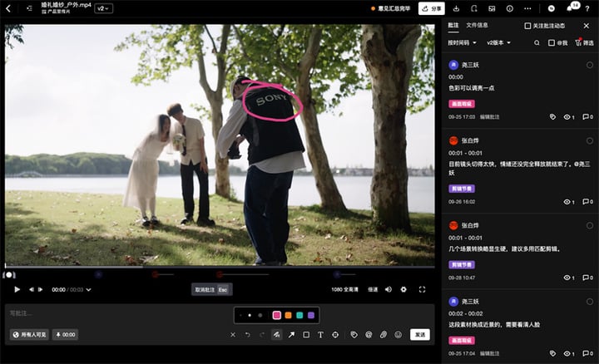Screen dimensions: 599x364
Task: Click the search icon in comments panel
Action: tap(537, 42)
